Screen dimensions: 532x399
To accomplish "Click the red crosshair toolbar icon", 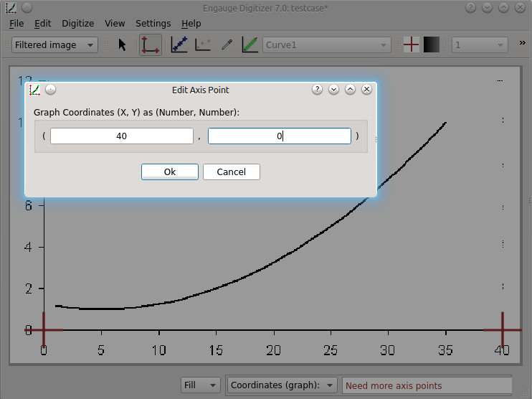I will (x=411, y=45).
